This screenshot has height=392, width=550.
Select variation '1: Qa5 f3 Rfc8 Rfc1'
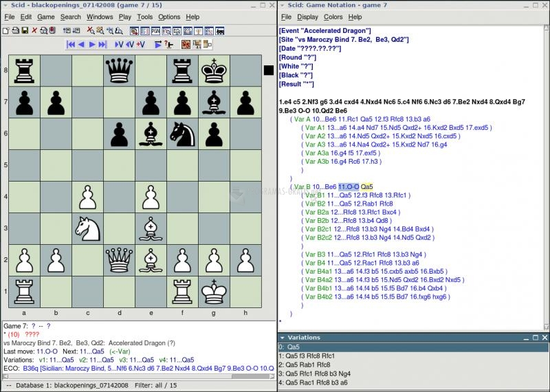(413, 356)
